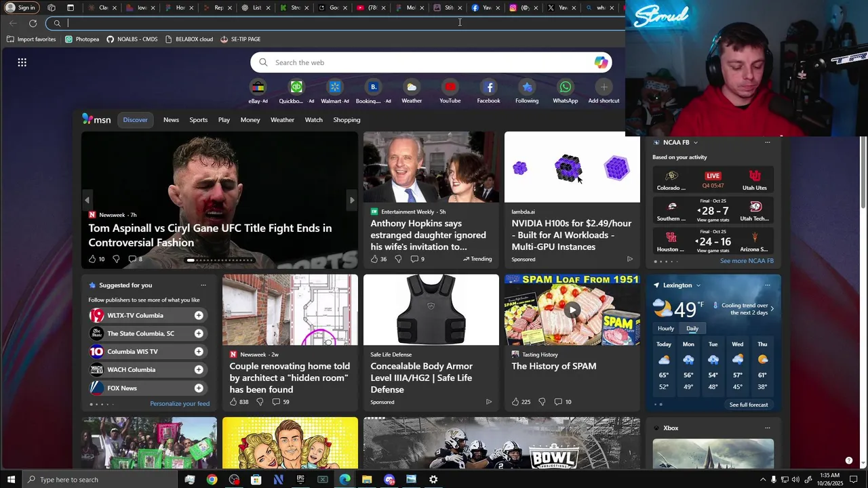Like the Tom Aspinall UFC article
This screenshot has width=868, height=488.
coord(92,259)
